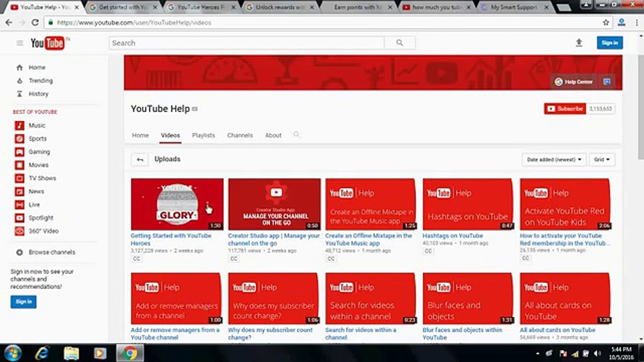
Task: Switch to the My Smart Support tab
Action: pos(515,7)
